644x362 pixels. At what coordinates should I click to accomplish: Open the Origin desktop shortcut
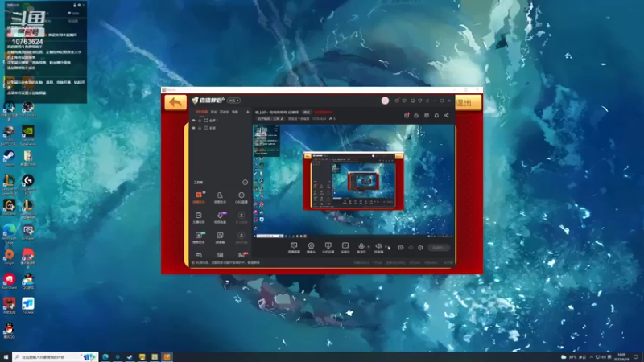coord(9,257)
